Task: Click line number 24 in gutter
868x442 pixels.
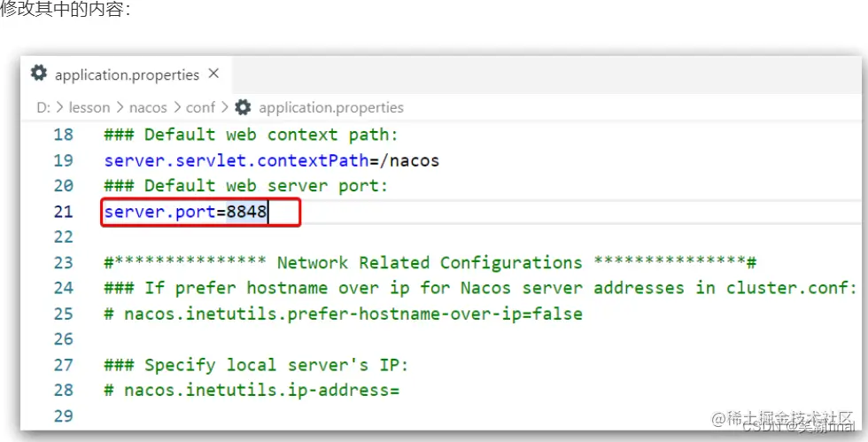Action: (63, 288)
